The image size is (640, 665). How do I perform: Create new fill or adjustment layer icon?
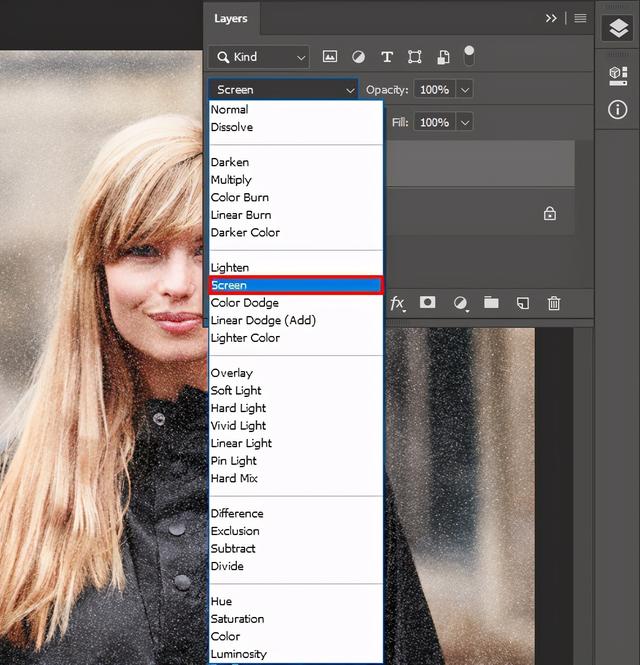tap(460, 303)
